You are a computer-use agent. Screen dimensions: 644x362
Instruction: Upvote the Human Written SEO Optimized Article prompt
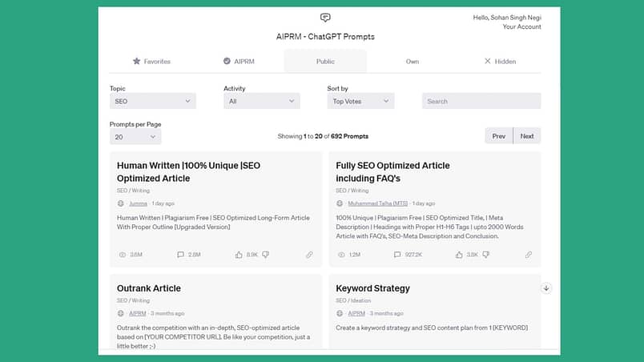point(239,255)
